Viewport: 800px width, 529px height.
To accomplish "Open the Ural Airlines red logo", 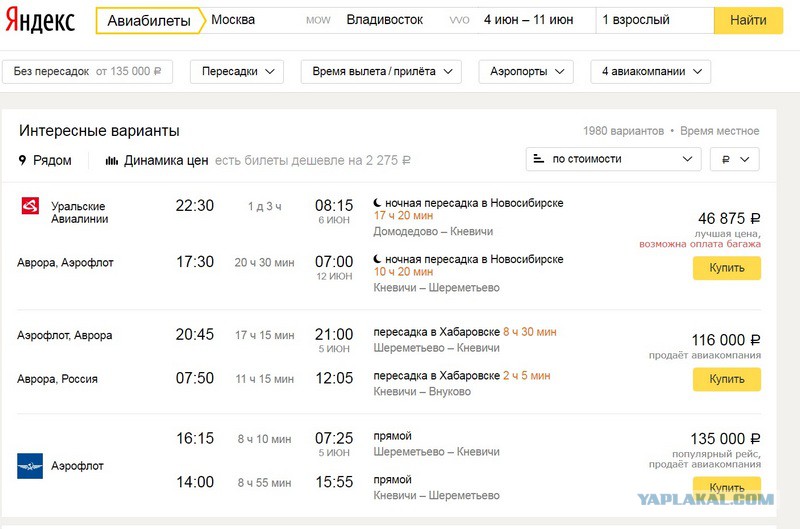I will 30,206.
